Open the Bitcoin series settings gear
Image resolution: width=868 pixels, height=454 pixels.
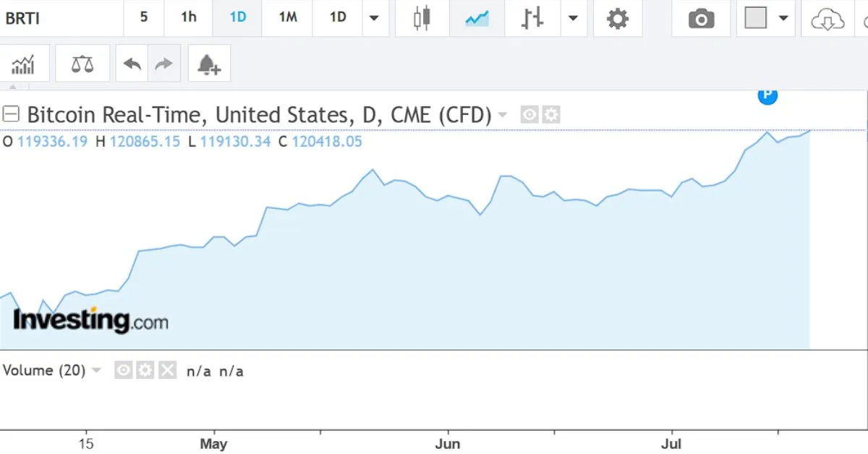pos(551,114)
